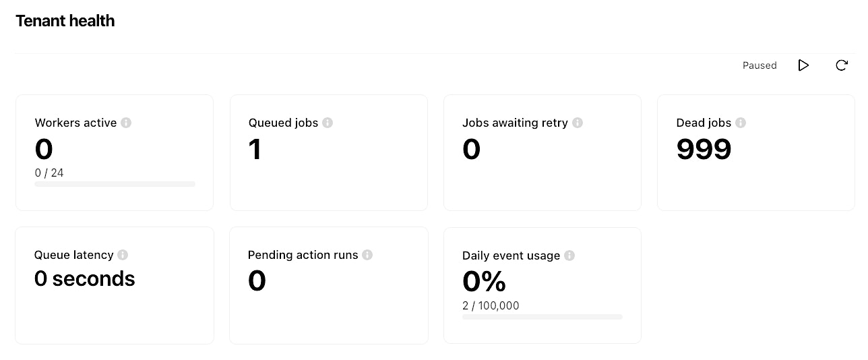Click info icon beside Dead jobs
Viewport: 868px width, 360px height.
coord(741,123)
